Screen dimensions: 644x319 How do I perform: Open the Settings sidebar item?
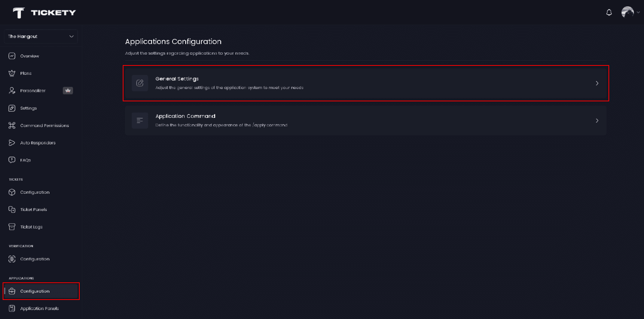coord(28,108)
